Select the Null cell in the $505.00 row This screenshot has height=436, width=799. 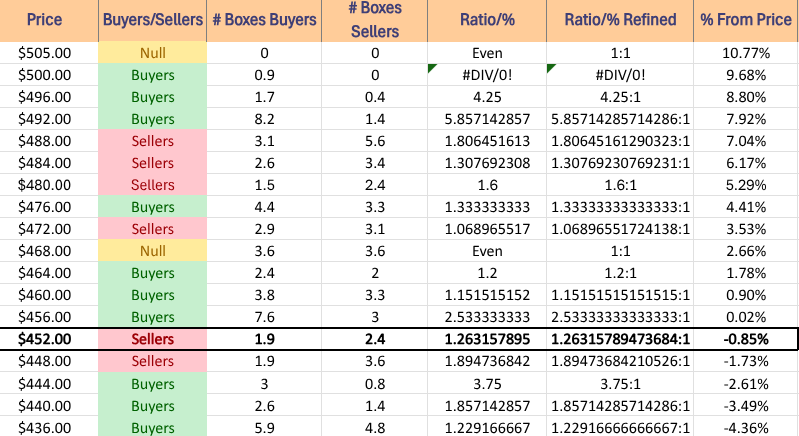(152, 53)
